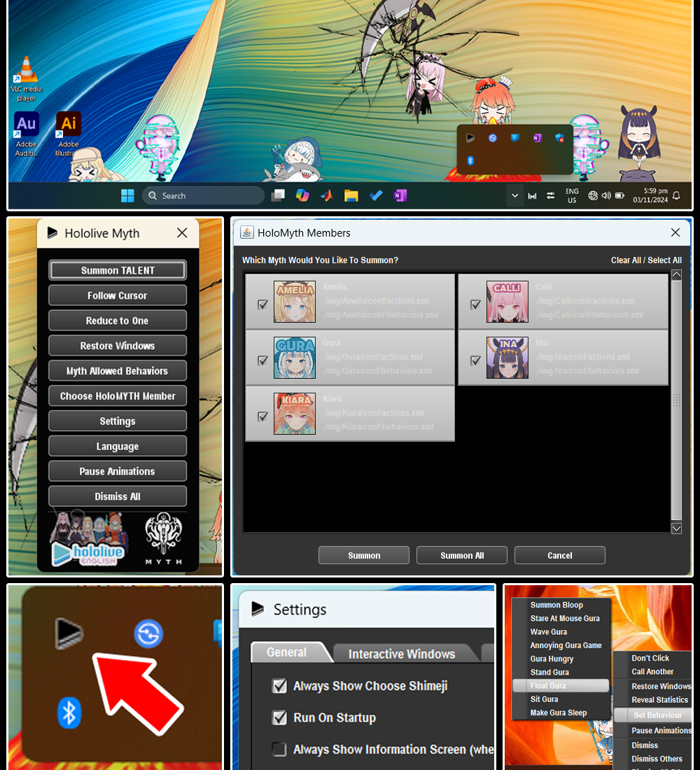Click the Bluetooth icon in the small tray popup

tap(470, 160)
